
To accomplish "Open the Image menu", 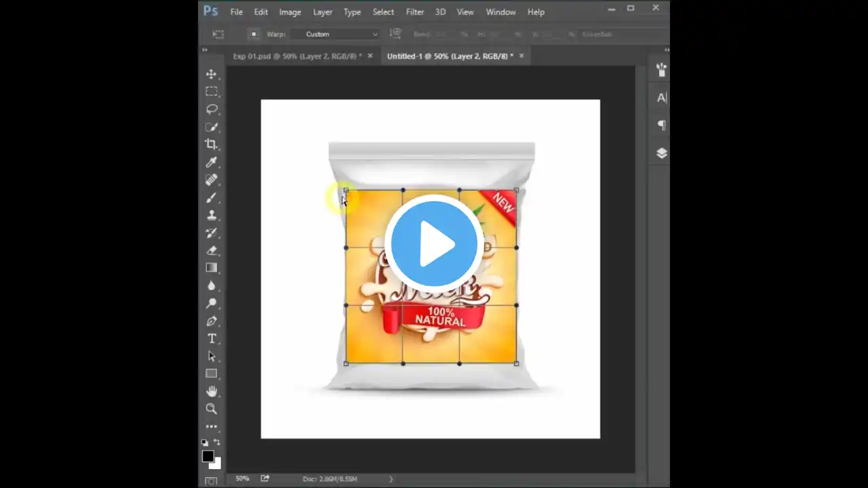I will [290, 12].
